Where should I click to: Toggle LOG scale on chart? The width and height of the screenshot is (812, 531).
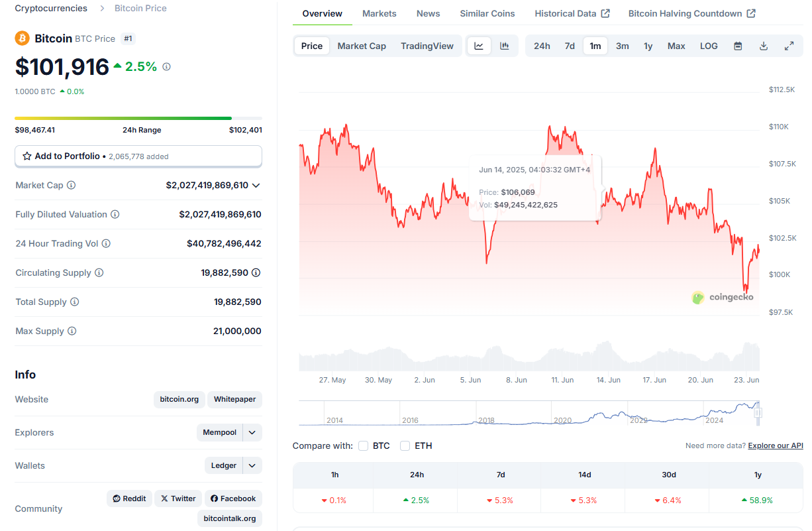(709, 46)
